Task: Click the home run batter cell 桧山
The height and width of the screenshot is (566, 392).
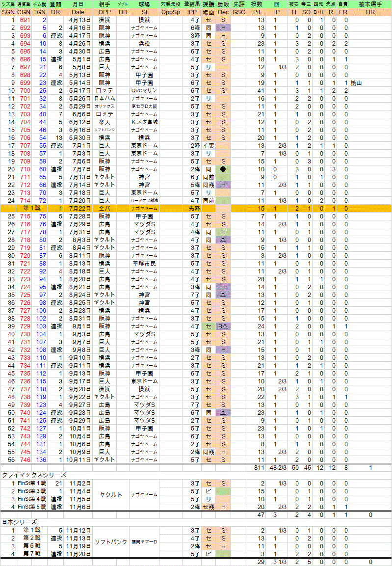Action: coord(356,83)
